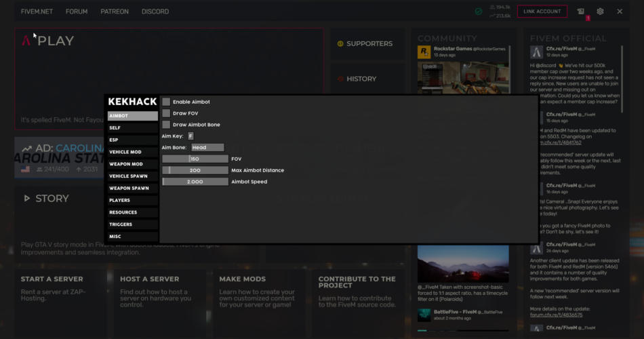Close the FiveM launcher with X
Image resolution: width=644 pixels, height=339 pixels.
[620, 12]
